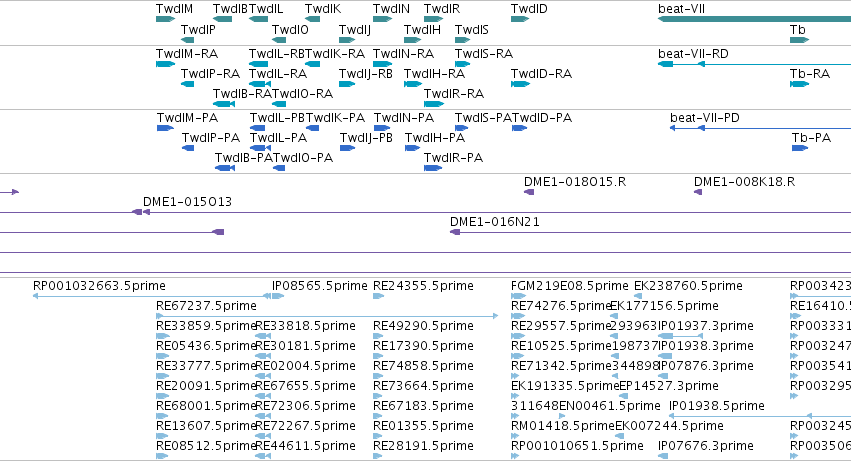This screenshot has height=461, width=851.
Task: Click the Tb-PA protein label
Action: [x=811, y=138]
